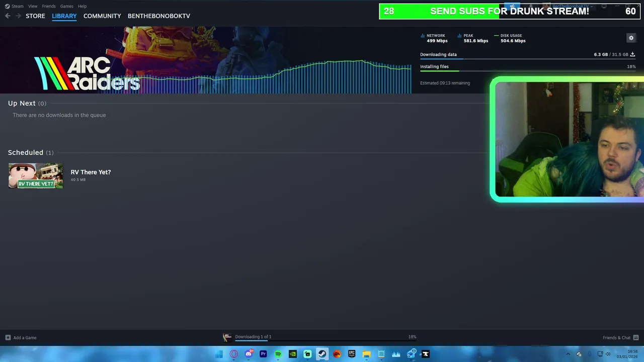
Task: Open the EA app from the taskbar
Action: (337, 354)
